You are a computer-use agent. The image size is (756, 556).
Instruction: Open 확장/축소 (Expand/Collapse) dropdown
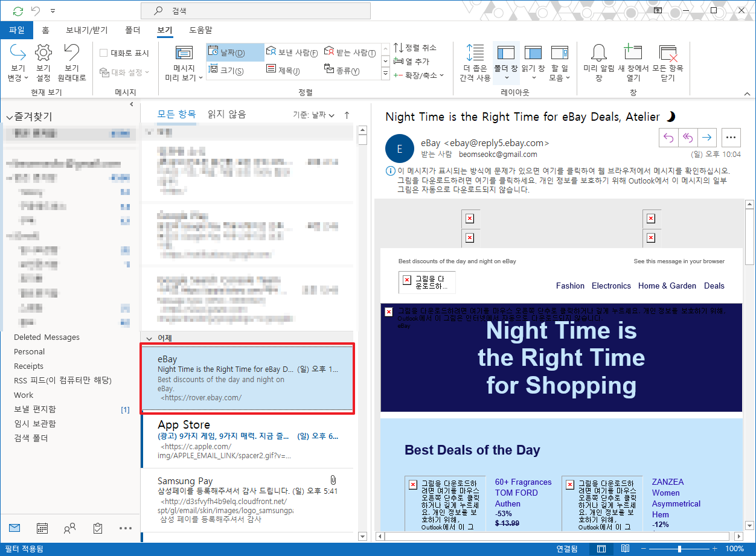tap(418, 75)
